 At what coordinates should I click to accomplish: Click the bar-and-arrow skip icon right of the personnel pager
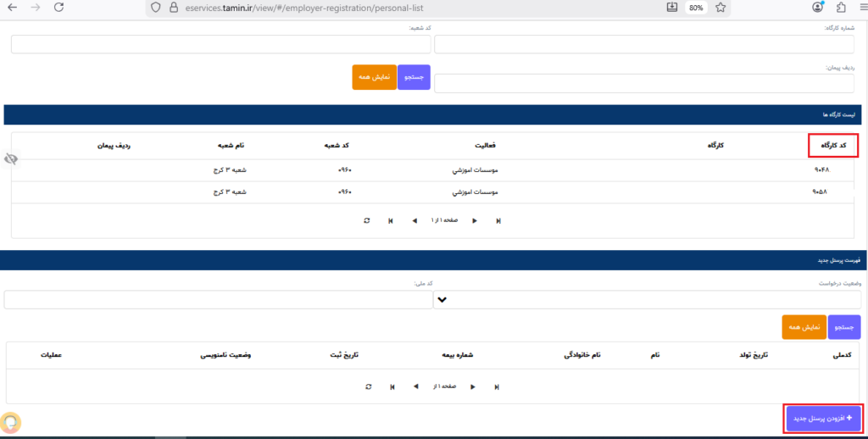pos(497,387)
